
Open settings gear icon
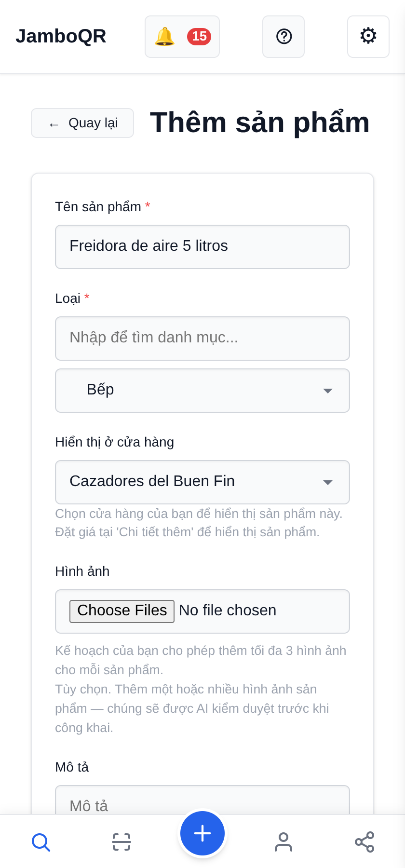(x=368, y=37)
